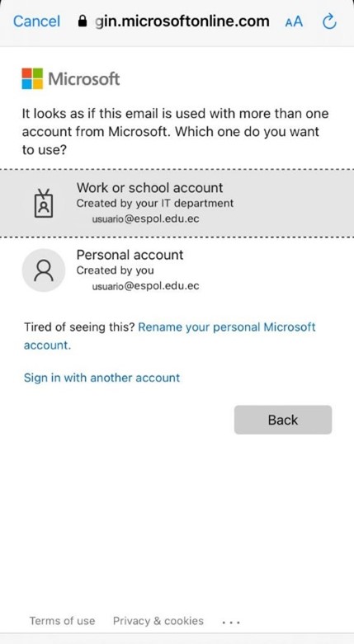Click Sign in with another account

[102, 378]
